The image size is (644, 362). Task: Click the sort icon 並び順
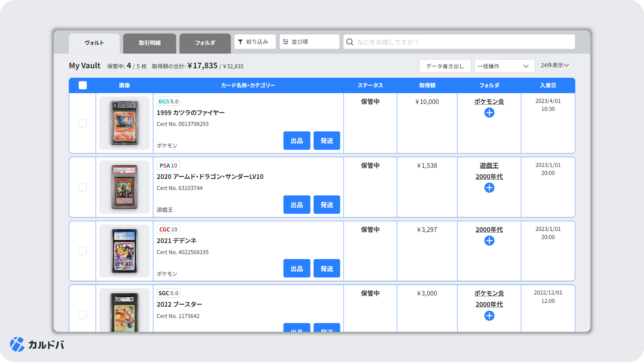286,42
